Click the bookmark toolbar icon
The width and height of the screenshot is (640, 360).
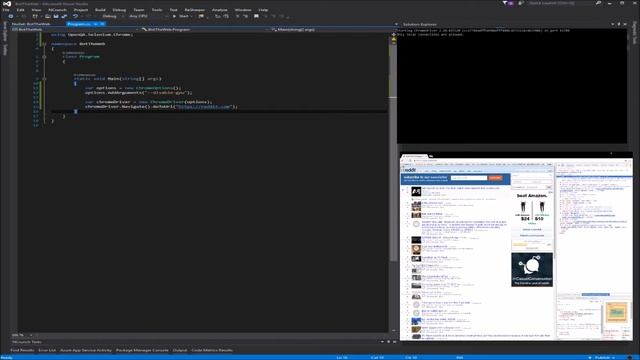(256, 16)
